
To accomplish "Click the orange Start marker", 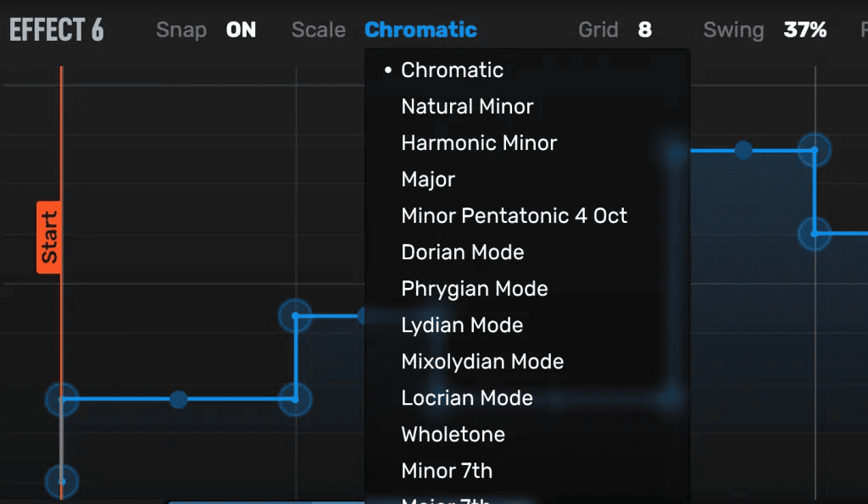I will pos(48,237).
